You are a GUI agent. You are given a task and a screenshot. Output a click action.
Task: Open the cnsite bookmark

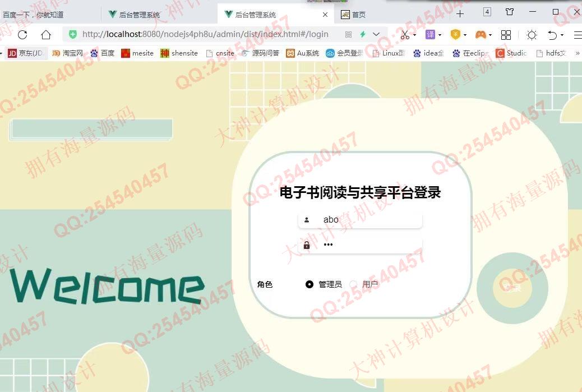point(220,53)
